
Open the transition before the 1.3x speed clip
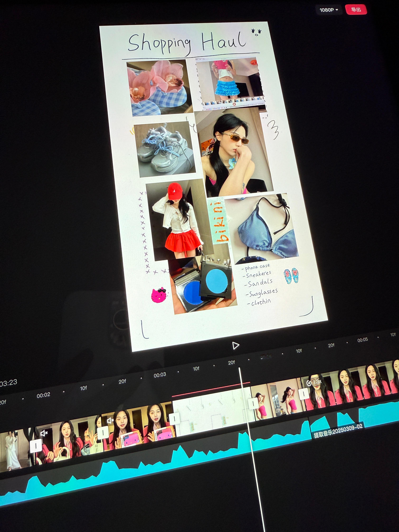304,394
